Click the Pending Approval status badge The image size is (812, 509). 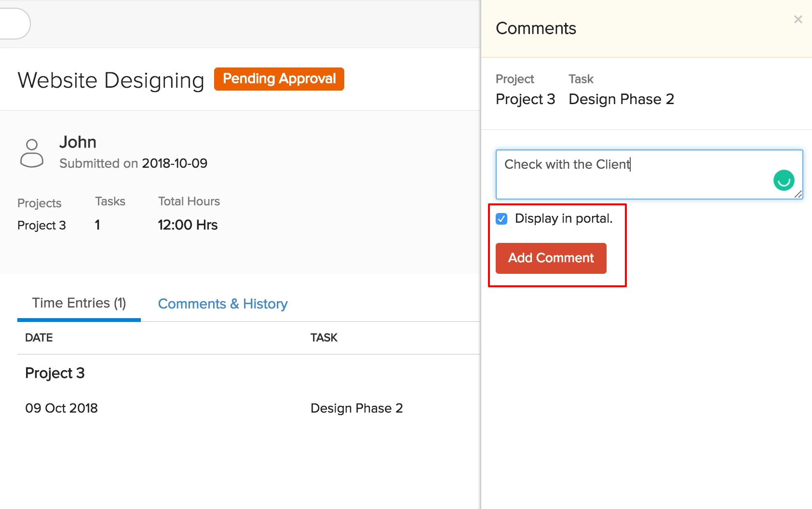[x=279, y=79]
